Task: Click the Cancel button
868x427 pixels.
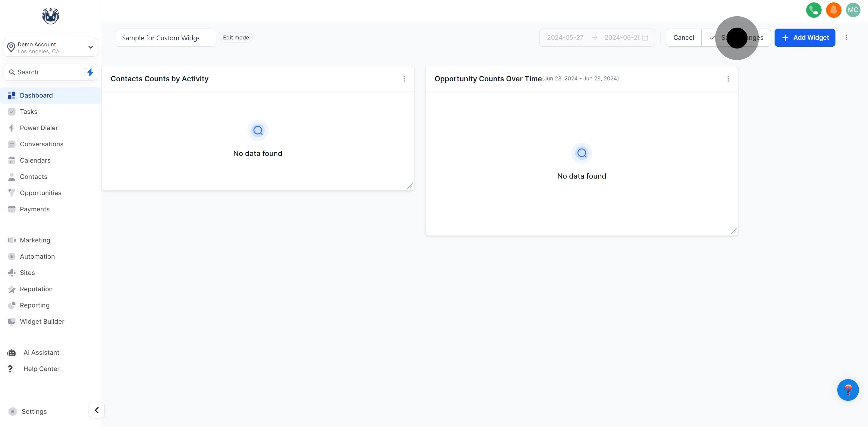Action: click(683, 38)
